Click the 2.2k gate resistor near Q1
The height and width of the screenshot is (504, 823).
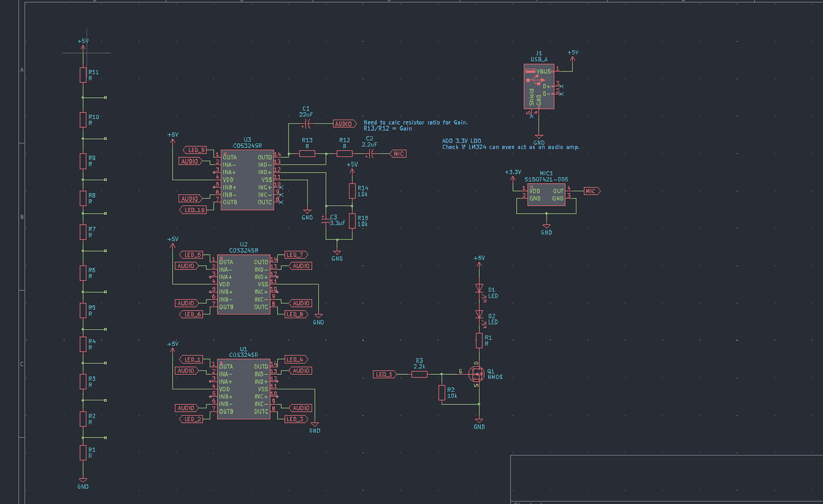tap(419, 373)
